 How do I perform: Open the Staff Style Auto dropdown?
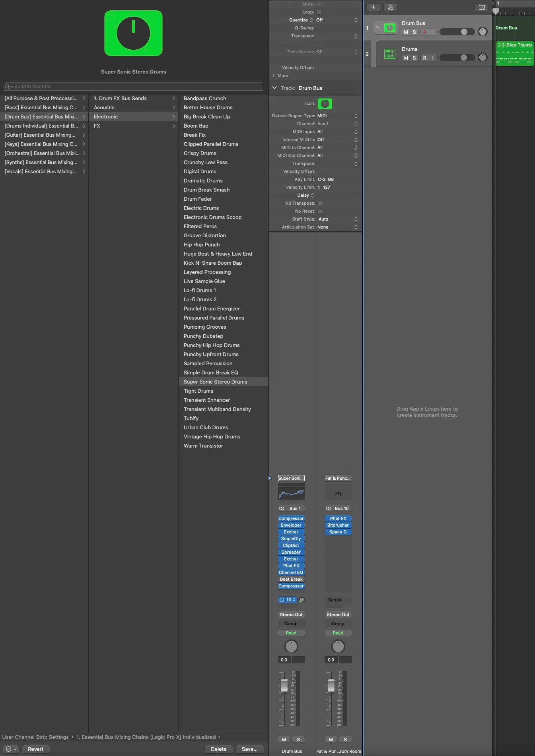click(337, 219)
